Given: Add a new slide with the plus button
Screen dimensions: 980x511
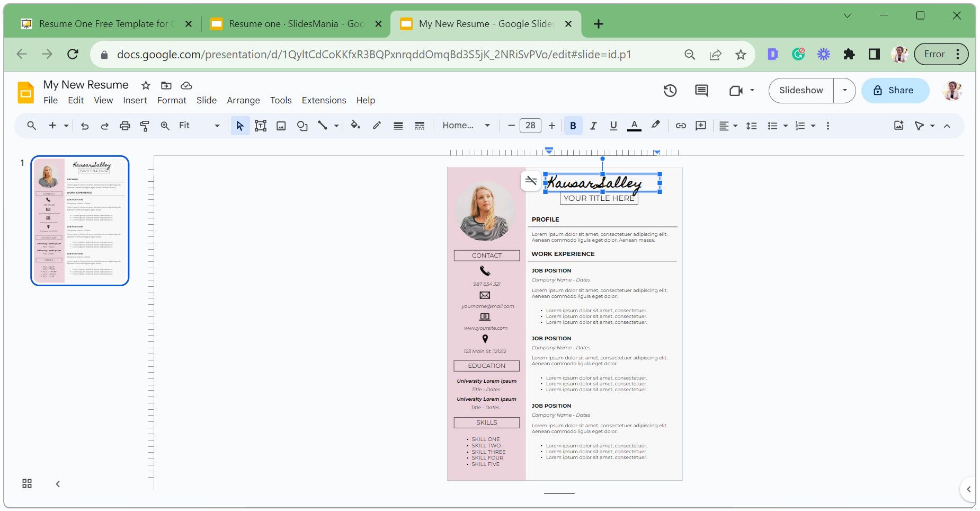Looking at the screenshot, I should click(x=52, y=126).
